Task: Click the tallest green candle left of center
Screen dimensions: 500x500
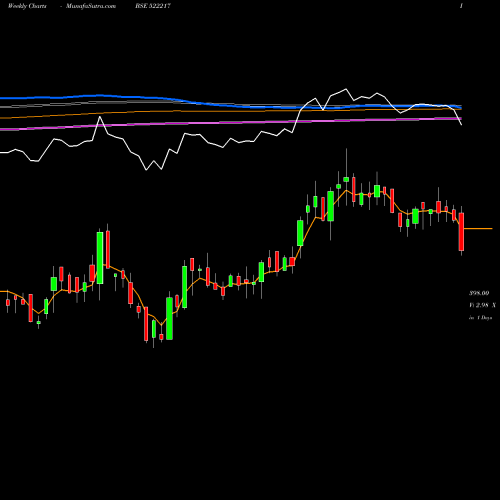Action: [100, 258]
